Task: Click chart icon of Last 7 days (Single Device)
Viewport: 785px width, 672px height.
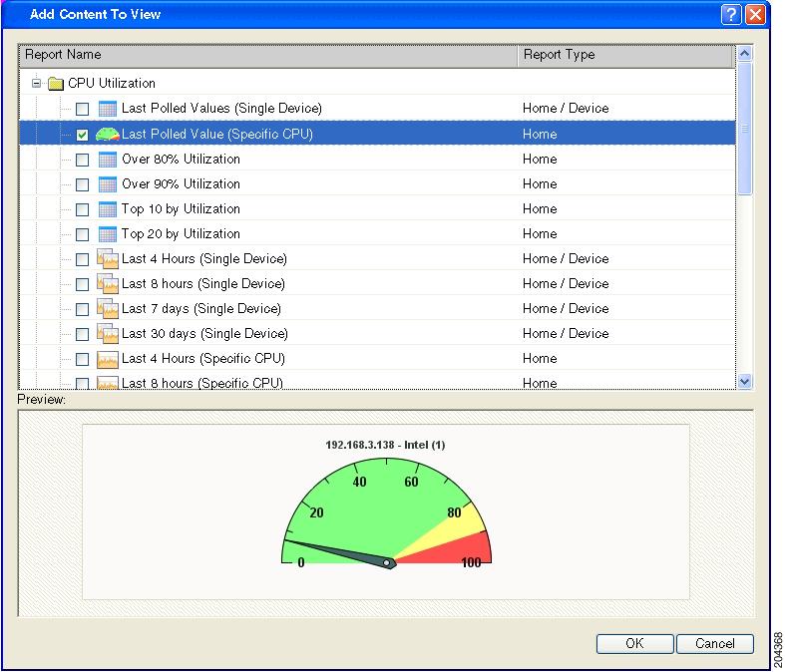Action: [107, 309]
